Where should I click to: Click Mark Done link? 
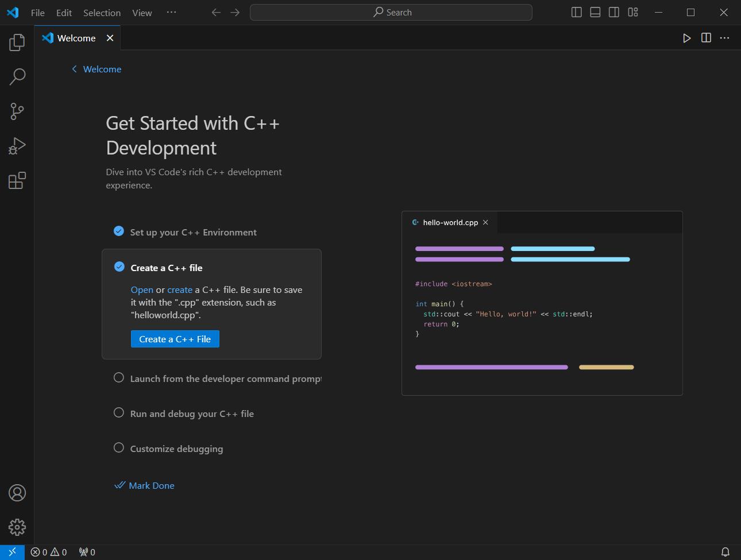pyautogui.click(x=144, y=485)
